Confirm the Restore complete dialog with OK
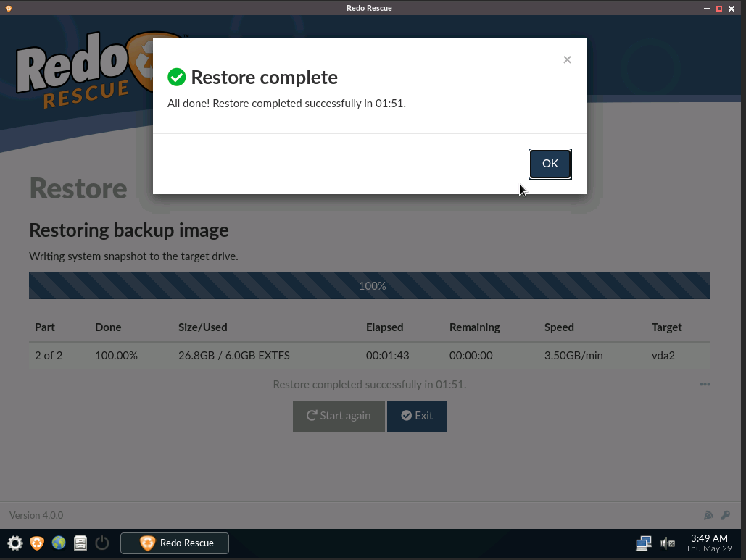The width and height of the screenshot is (746, 560). (x=550, y=164)
